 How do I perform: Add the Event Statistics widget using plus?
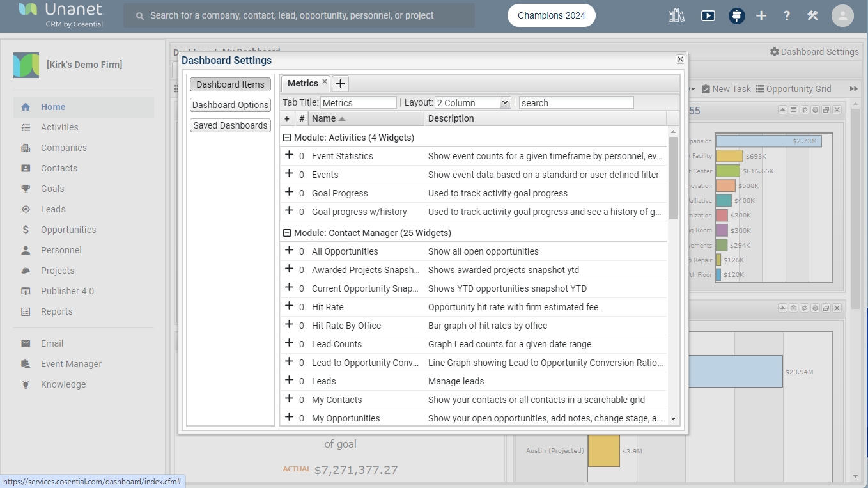click(x=289, y=155)
